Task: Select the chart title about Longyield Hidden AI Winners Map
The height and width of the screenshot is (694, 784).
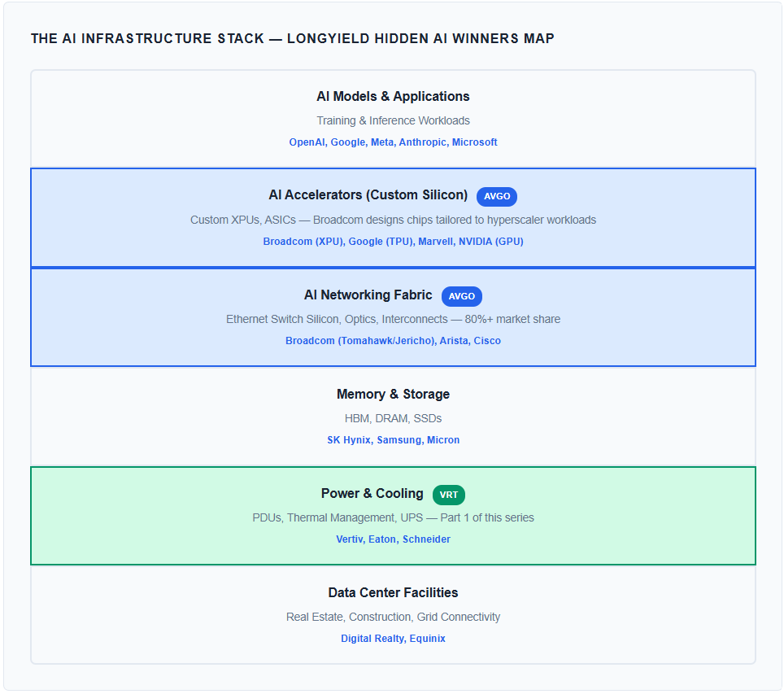Action: tap(293, 38)
